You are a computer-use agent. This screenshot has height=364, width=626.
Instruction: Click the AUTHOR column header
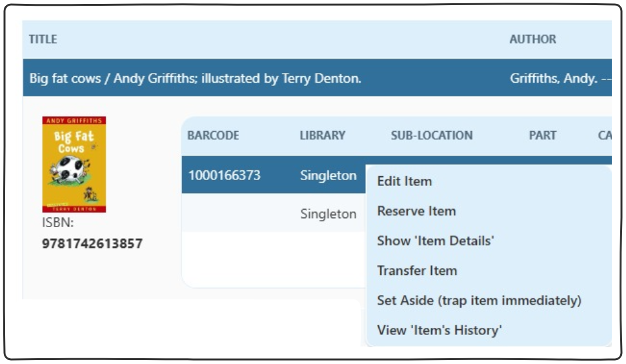532,39
